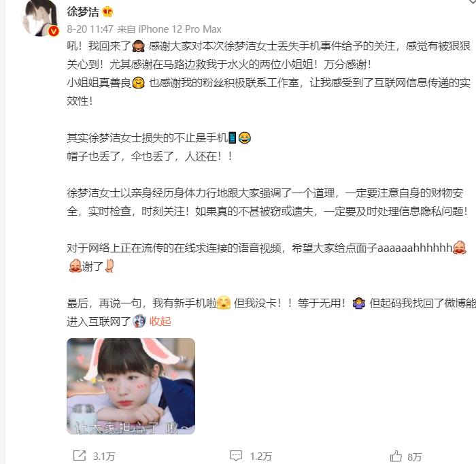
Task: Open the username 徐梦洁 link
Action: coord(82,12)
